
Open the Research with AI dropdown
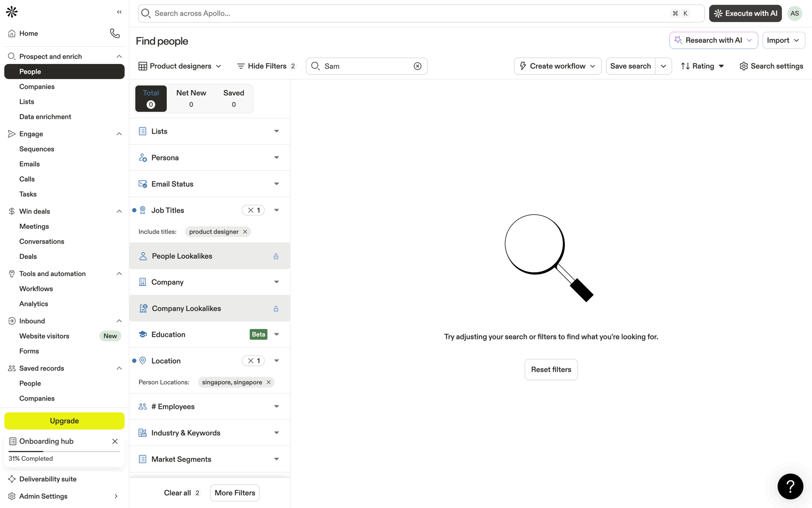tap(713, 40)
